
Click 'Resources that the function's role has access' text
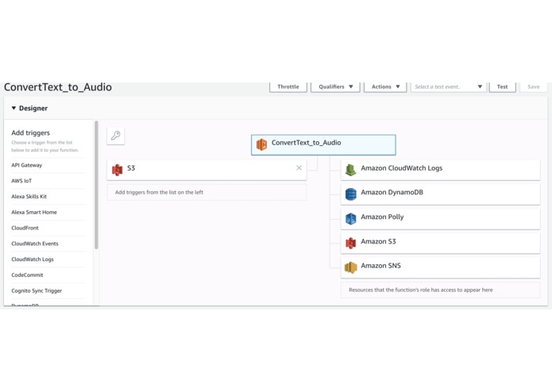click(421, 290)
